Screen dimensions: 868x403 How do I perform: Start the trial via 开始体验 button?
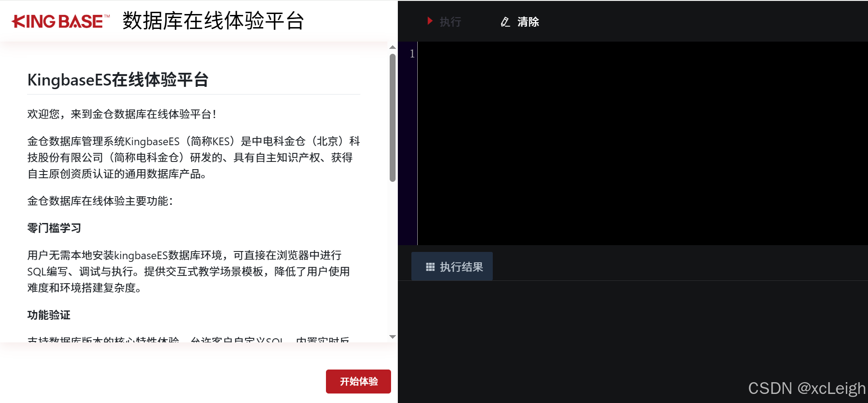pyautogui.click(x=359, y=381)
